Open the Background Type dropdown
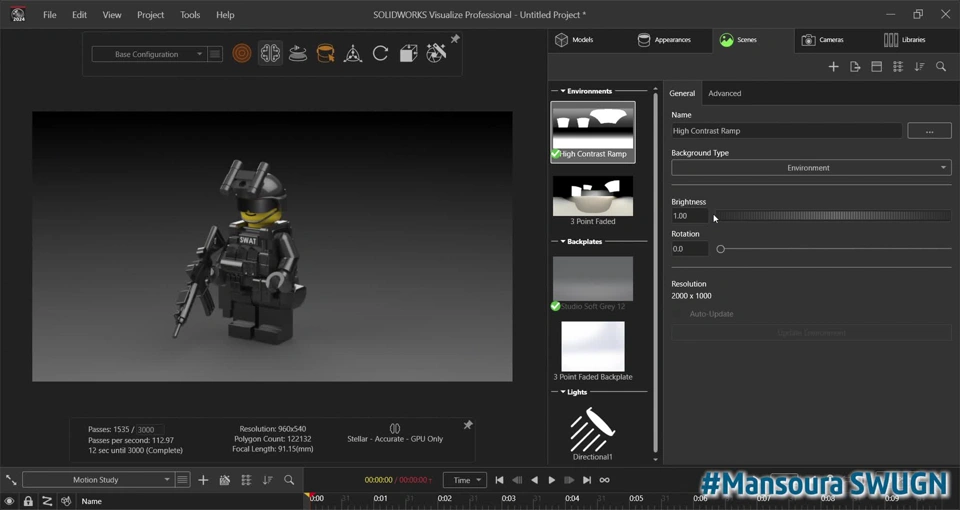 [x=810, y=168]
